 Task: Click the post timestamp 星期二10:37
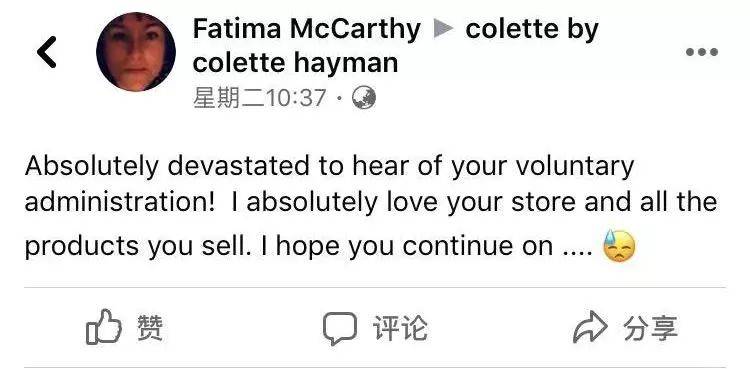click(x=260, y=98)
